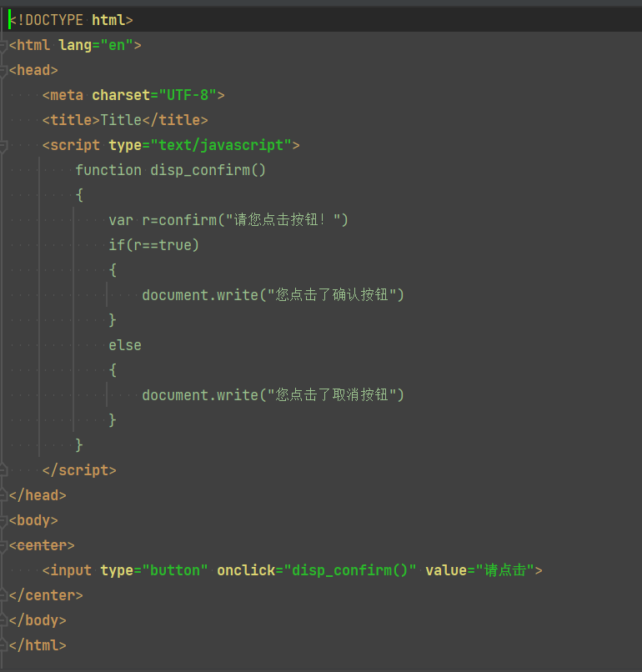Click the if(r==true) statement
Image resolution: width=642 pixels, height=672 pixels.
(x=154, y=245)
